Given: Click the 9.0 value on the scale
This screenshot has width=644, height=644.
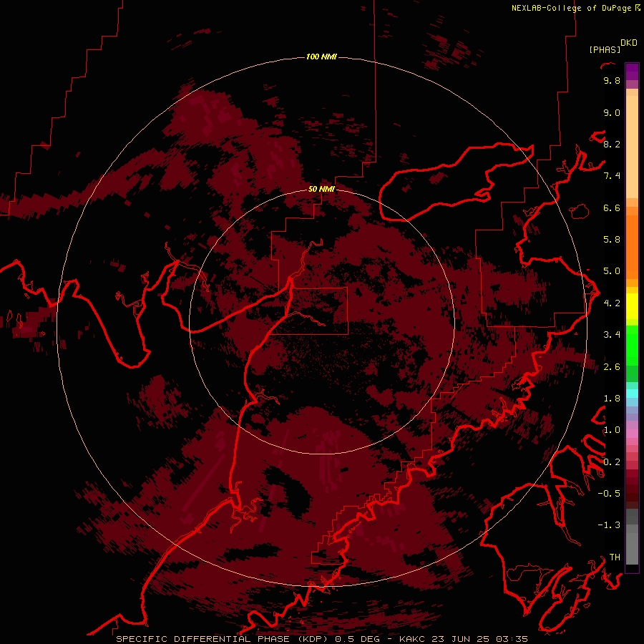Looking at the screenshot, I should point(612,113).
